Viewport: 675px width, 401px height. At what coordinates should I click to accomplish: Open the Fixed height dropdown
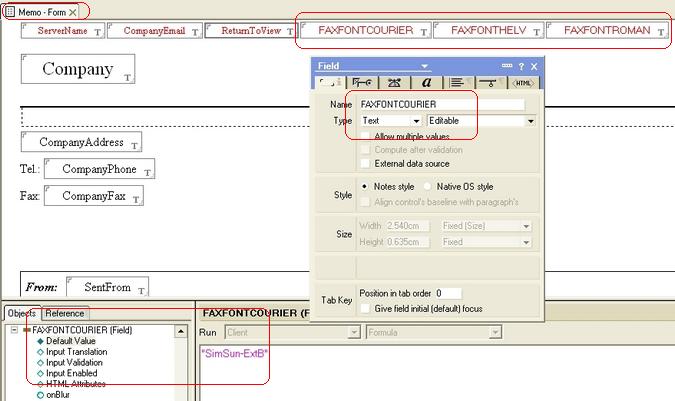[526, 242]
